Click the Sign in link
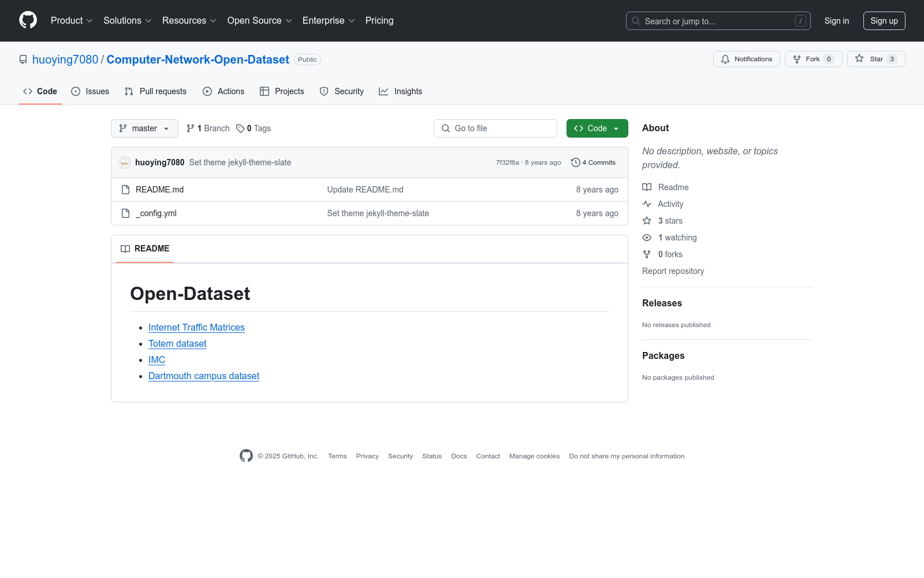This screenshot has width=924, height=578. 837,21
